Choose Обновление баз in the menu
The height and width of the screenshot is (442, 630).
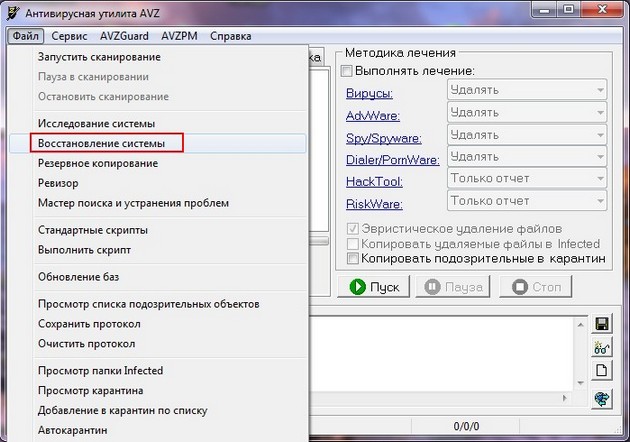click(79, 276)
